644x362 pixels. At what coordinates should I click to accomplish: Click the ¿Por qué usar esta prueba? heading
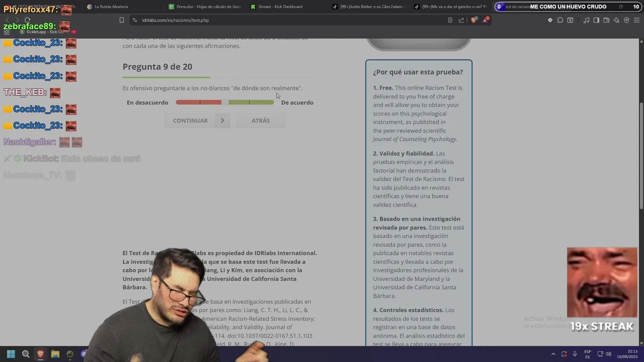418,72
